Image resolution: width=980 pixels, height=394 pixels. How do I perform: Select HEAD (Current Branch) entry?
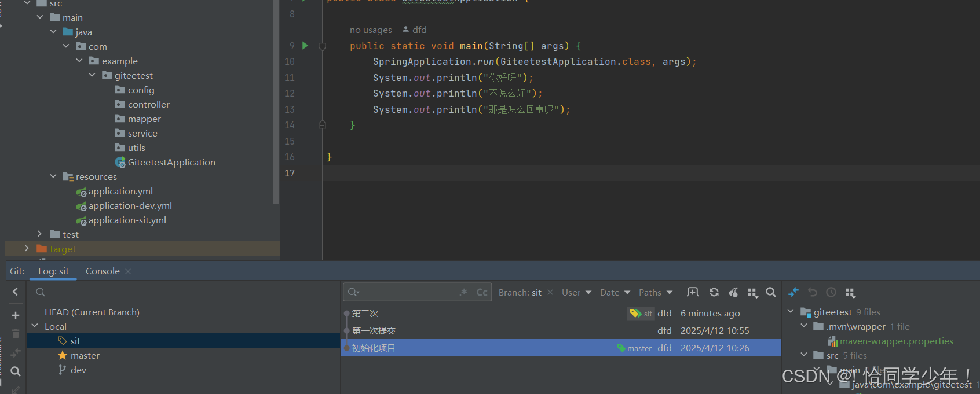point(92,312)
